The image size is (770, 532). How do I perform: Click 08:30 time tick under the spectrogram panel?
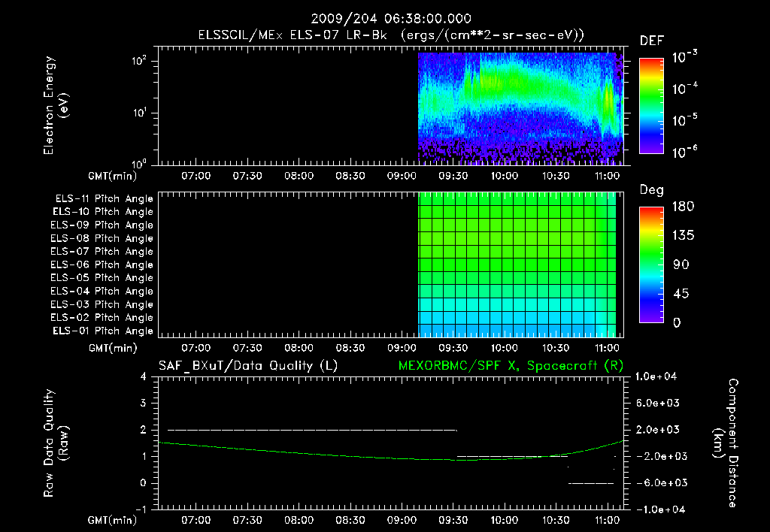click(x=350, y=176)
